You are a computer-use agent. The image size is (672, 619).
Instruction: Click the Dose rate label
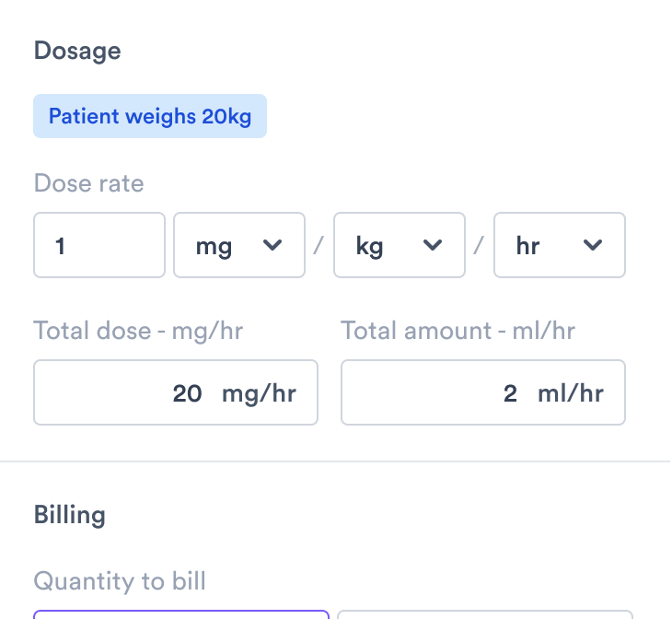89,182
